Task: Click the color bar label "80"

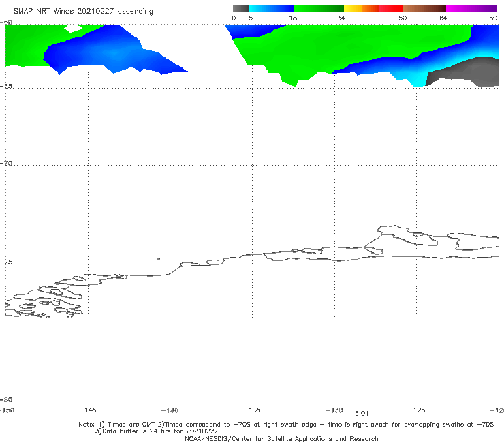Action: (x=493, y=18)
